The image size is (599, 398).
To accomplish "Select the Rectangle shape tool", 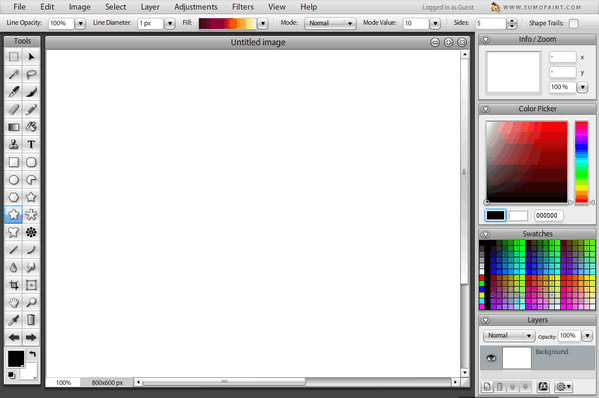I will point(14,162).
